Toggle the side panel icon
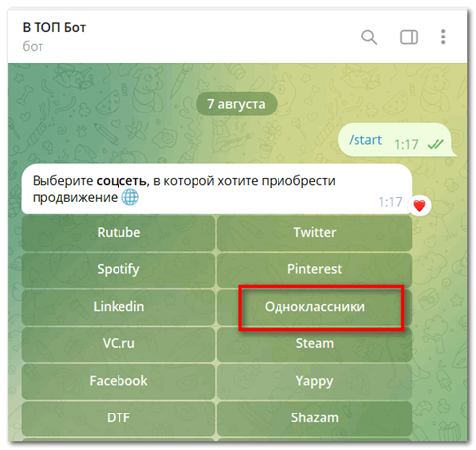 [409, 37]
